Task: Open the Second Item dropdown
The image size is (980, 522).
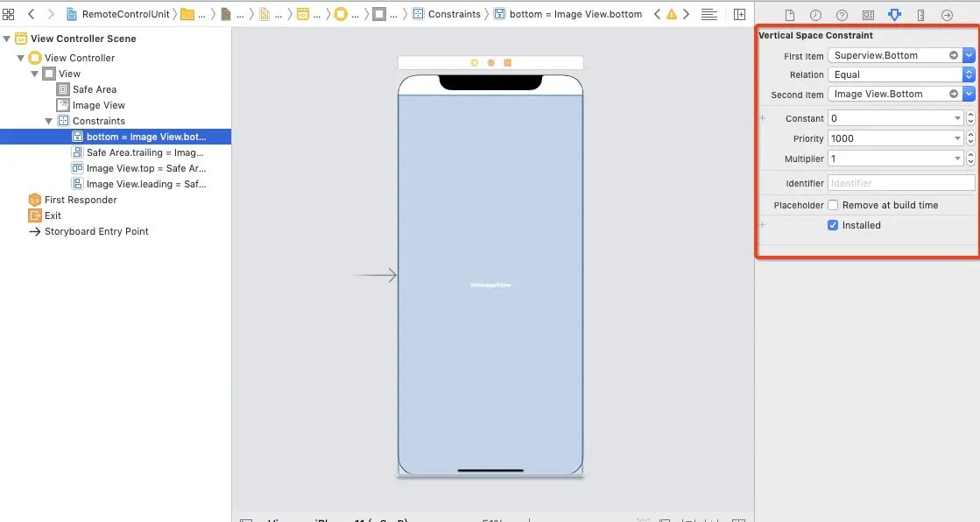Action: [x=969, y=94]
